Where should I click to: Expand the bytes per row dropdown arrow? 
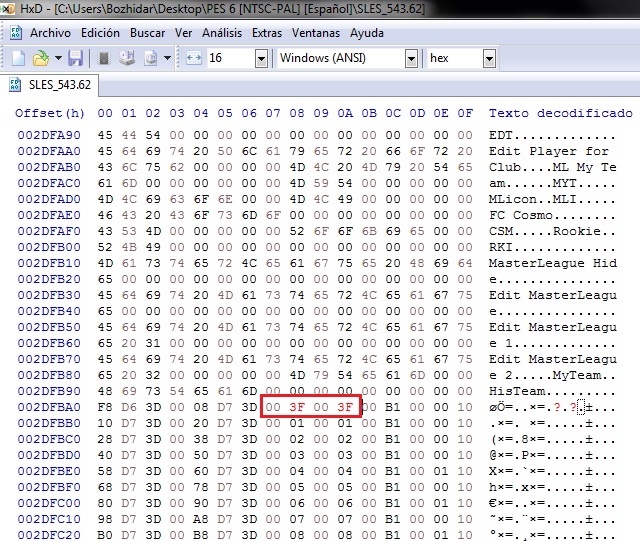pos(261,58)
